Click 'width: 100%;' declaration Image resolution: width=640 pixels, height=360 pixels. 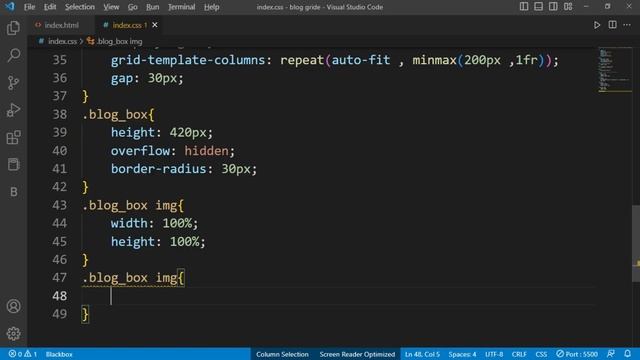click(154, 223)
